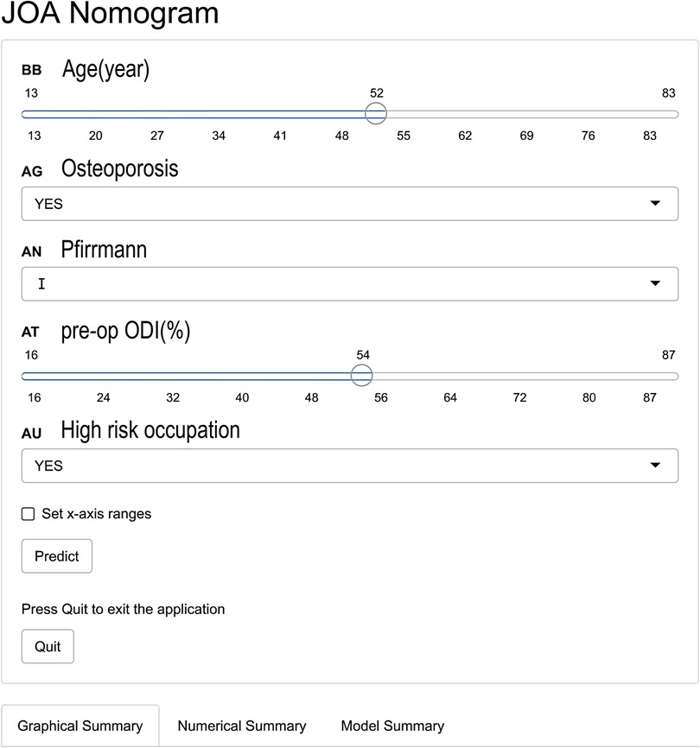Click the Age slider handle at 52
Screen dimensions: 700x748
pyautogui.click(x=376, y=113)
